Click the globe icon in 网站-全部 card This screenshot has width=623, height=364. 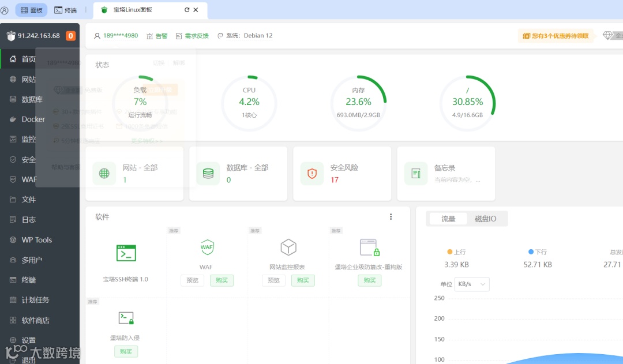point(104,173)
